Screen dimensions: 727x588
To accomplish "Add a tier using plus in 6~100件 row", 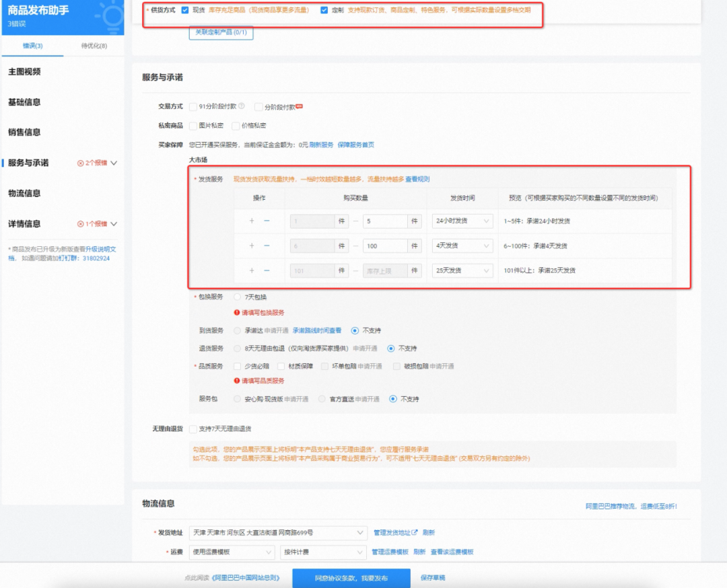I will click(x=252, y=246).
